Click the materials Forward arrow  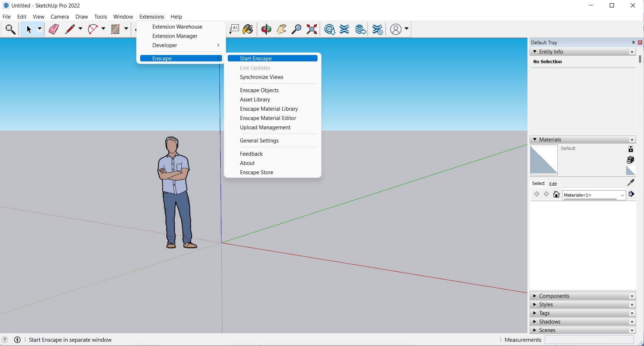546,194
